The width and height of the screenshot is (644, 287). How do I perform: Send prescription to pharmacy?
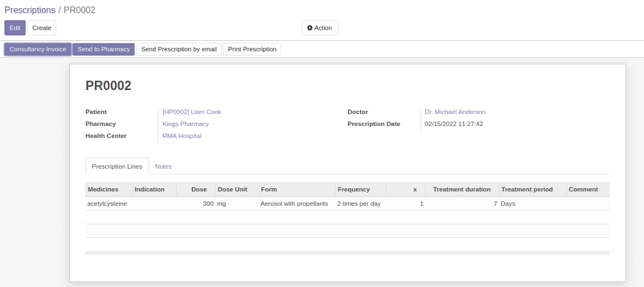pos(103,49)
